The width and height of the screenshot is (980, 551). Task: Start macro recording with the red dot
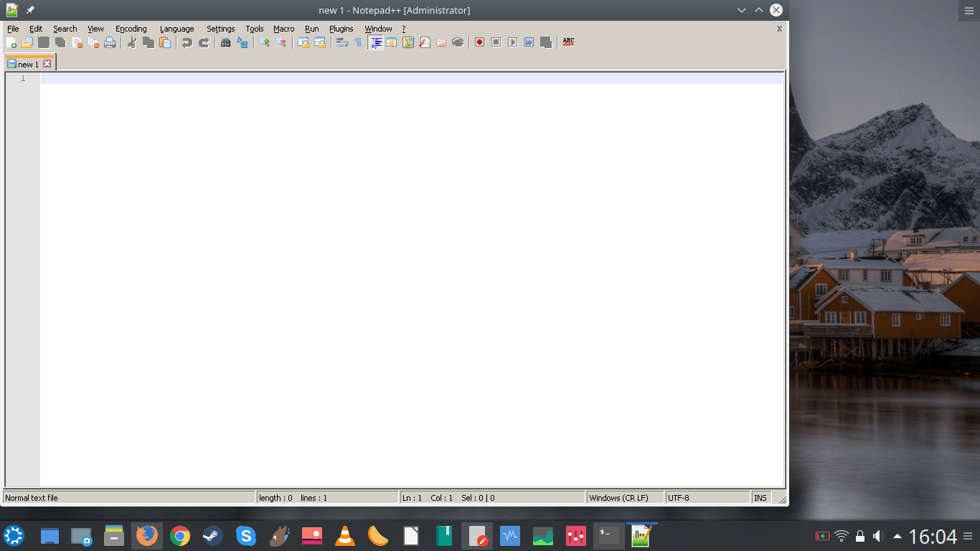480,42
